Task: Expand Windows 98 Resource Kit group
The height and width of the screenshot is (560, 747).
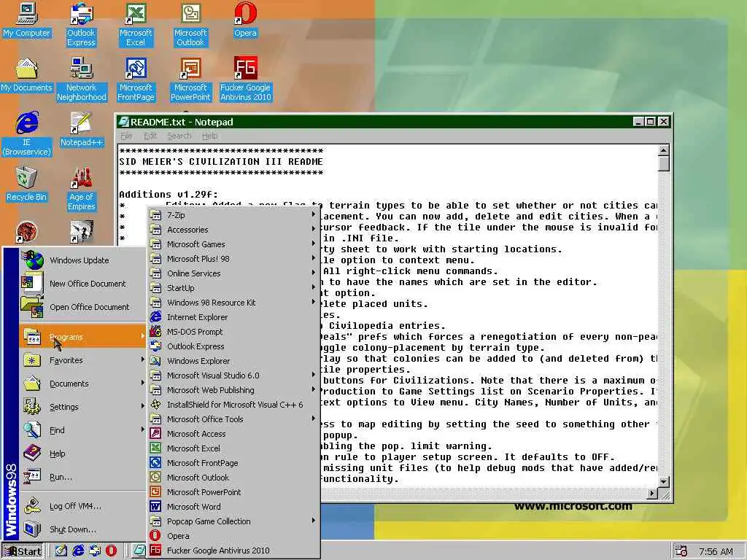Action: coord(233,303)
